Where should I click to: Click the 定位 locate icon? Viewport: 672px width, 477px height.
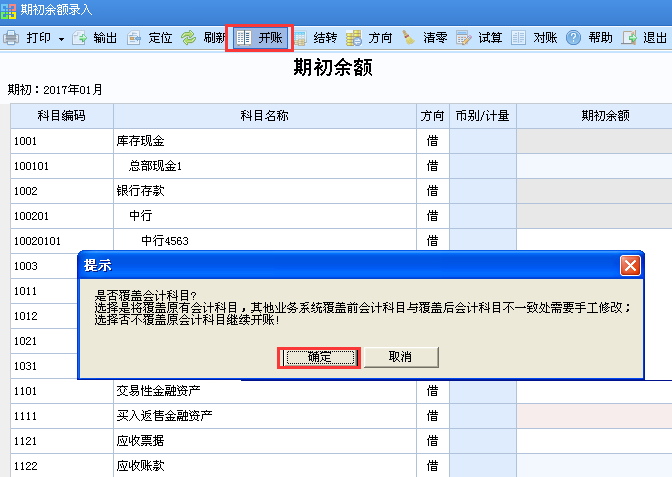pyautogui.click(x=134, y=38)
